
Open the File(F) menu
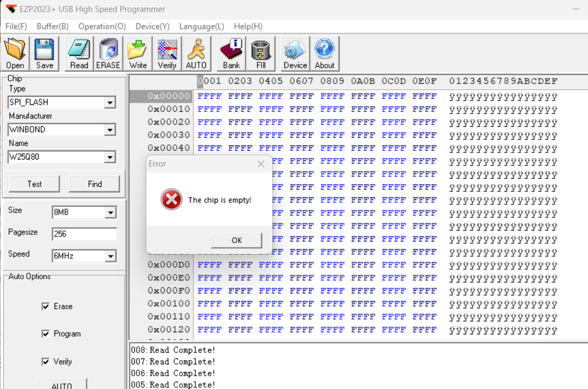click(x=16, y=27)
